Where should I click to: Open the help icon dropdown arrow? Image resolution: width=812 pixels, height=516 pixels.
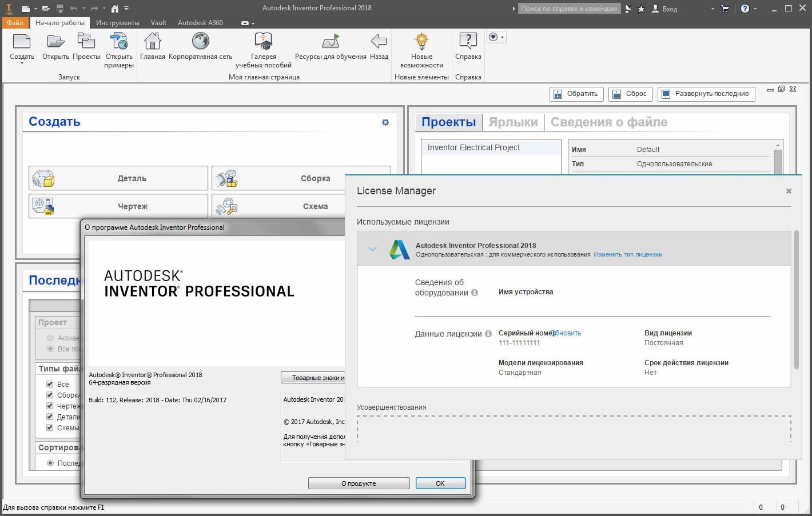[755, 9]
